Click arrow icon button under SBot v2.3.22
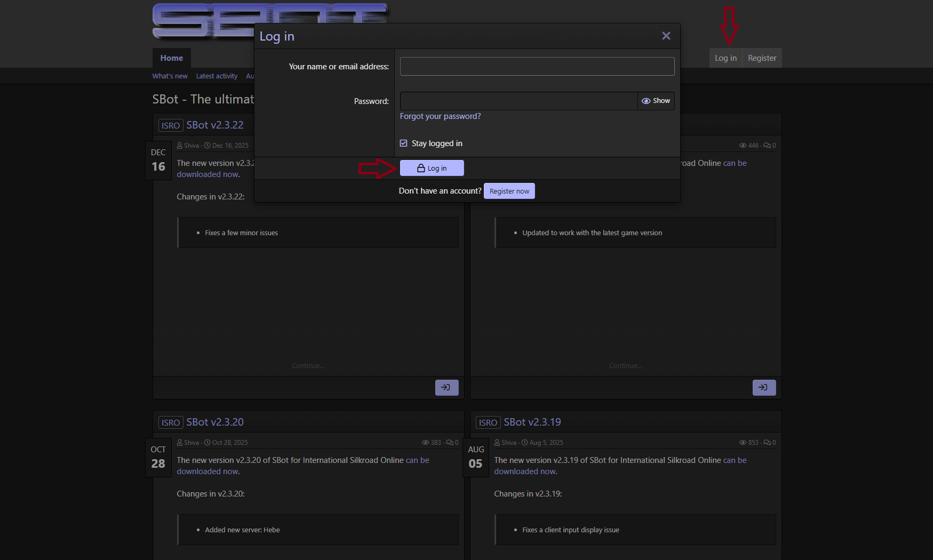Image resolution: width=933 pixels, height=560 pixels. pyautogui.click(x=446, y=388)
